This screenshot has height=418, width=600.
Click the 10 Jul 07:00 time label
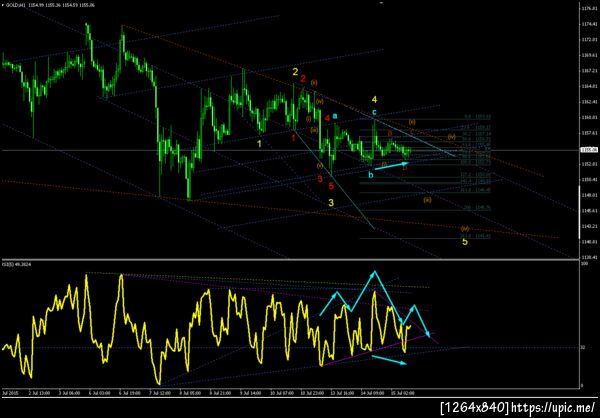pyautogui.click(x=280, y=393)
